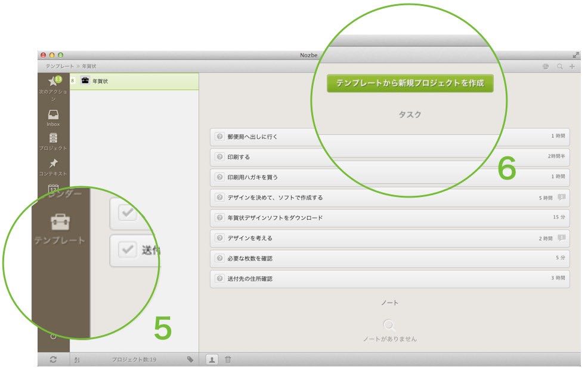
Task: Select the 年賀状 template row
Action: pyautogui.click(x=134, y=81)
